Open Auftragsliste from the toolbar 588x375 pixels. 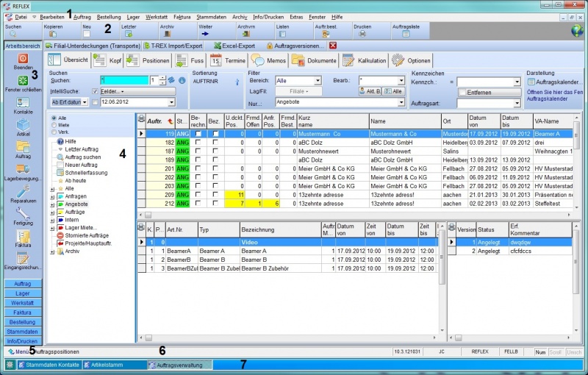[406, 34]
